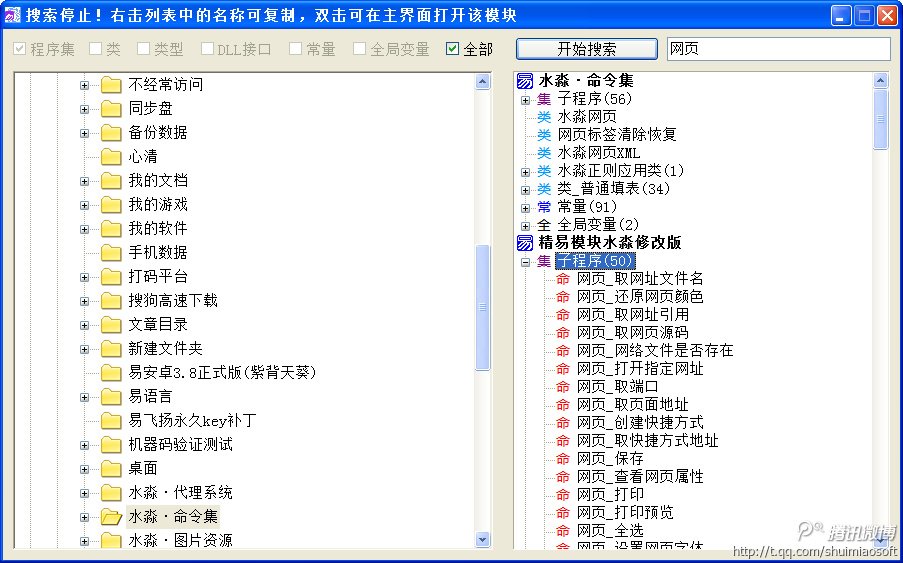
Task: Click the 命 icon beside 网页_取端口
Action: click(x=563, y=386)
